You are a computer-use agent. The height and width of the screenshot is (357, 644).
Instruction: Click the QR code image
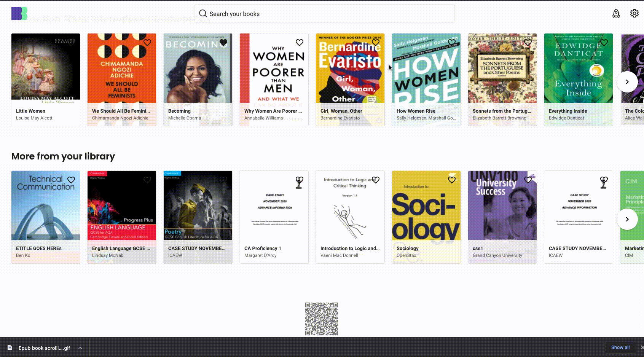click(x=322, y=319)
